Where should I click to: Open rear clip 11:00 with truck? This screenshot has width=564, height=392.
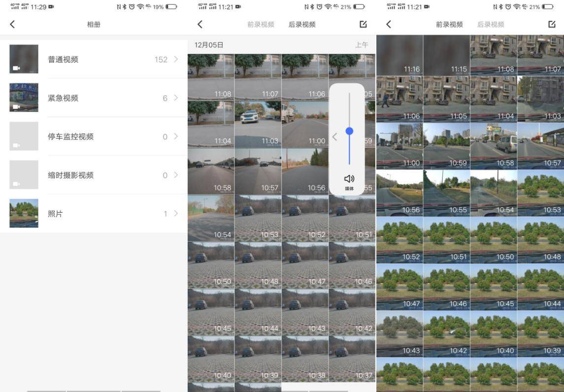pyautogui.click(x=305, y=124)
